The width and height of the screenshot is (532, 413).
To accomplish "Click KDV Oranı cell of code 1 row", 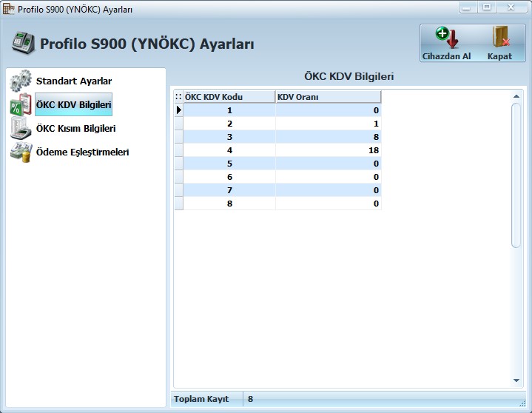I will click(x=329, y=110).
